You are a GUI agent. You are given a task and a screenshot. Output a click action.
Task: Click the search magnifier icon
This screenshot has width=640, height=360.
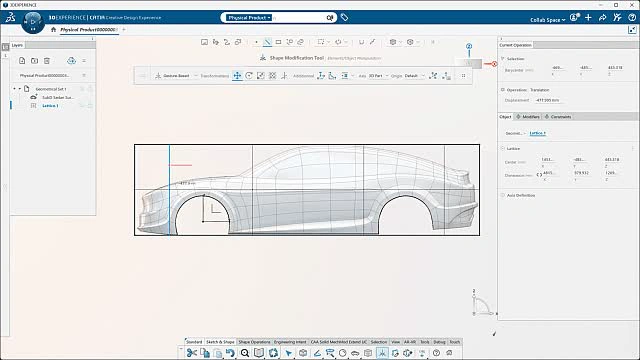(x=329, y=18)
